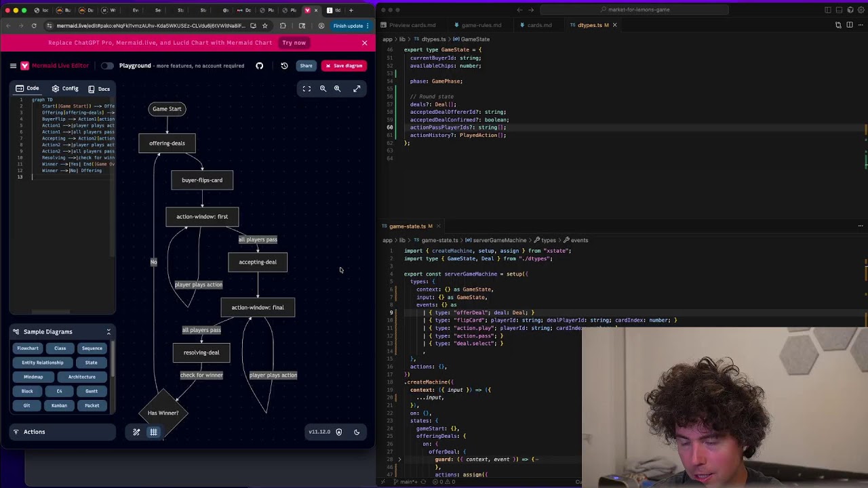The height and width of the screenshot is (488, 868).
Task: Load the Architecture sample diagram
Action: click(x=81, y=377)
